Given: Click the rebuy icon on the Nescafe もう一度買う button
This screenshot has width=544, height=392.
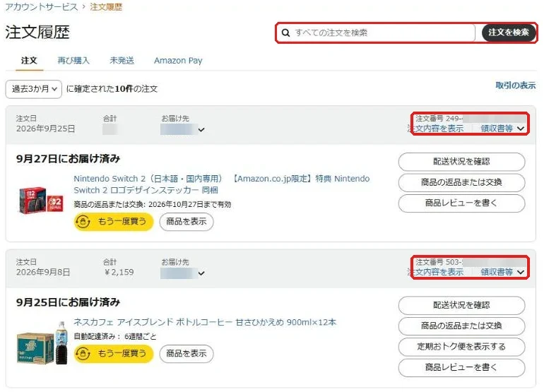Looking at the screenshot, I should pyautogui.click(x=83, y=353).
